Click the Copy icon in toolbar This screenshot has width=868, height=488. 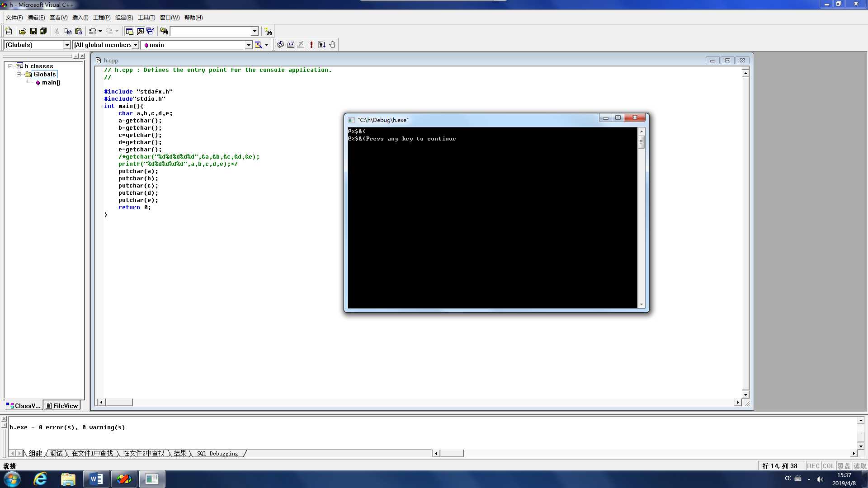click(x=68, y=31)
